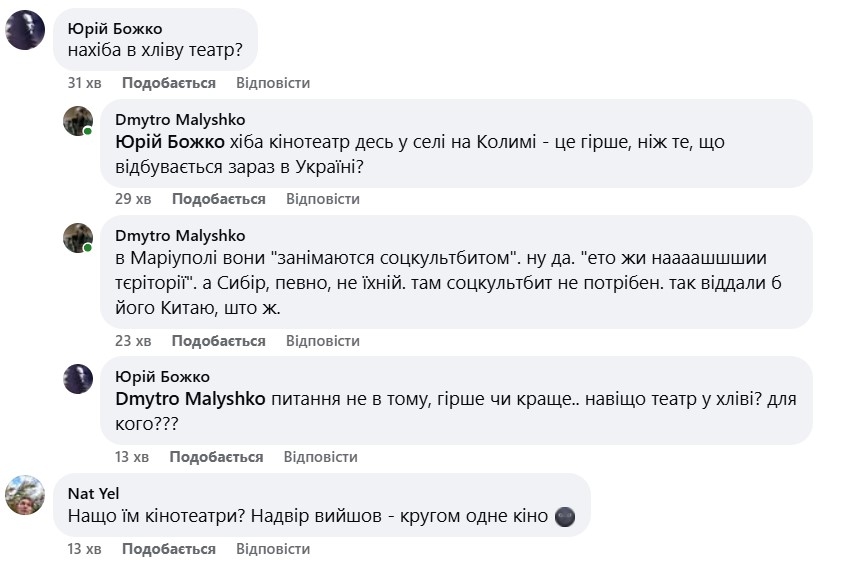Click Юрій Божко's avatar on the nested reply
This screenshot has width=850, height=572.
(x=78, y=378)
